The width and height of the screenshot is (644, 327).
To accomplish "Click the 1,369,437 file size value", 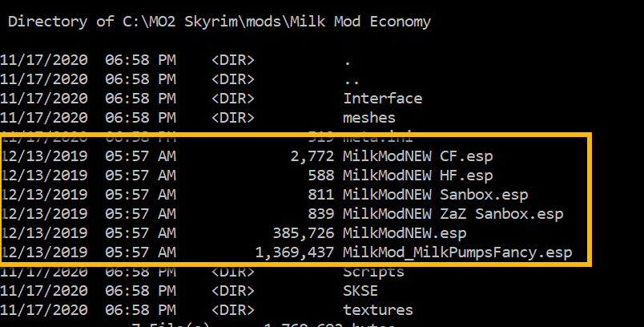I will [295, 252].
